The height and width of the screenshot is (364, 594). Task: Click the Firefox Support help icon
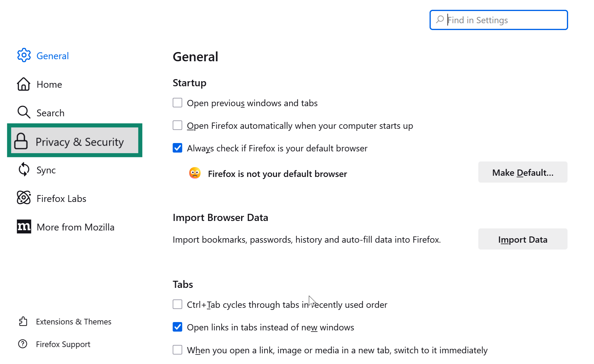(x=23, y=344)
